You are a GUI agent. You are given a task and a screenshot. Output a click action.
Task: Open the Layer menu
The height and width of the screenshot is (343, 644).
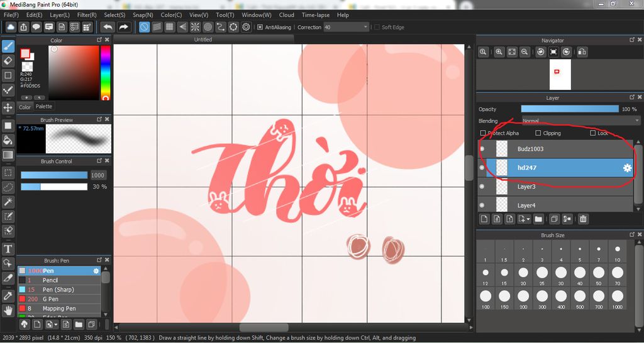(60, 15)
